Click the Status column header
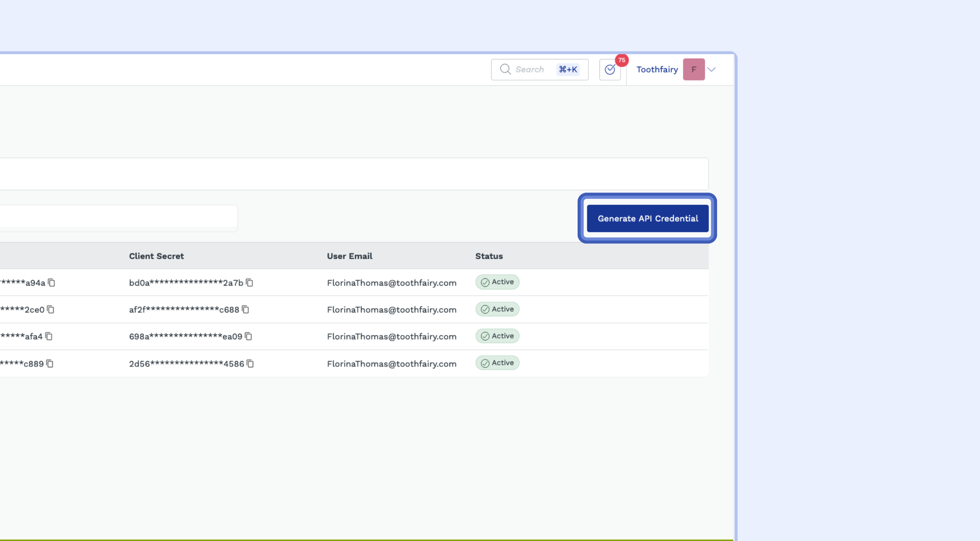 click(489, 256)
